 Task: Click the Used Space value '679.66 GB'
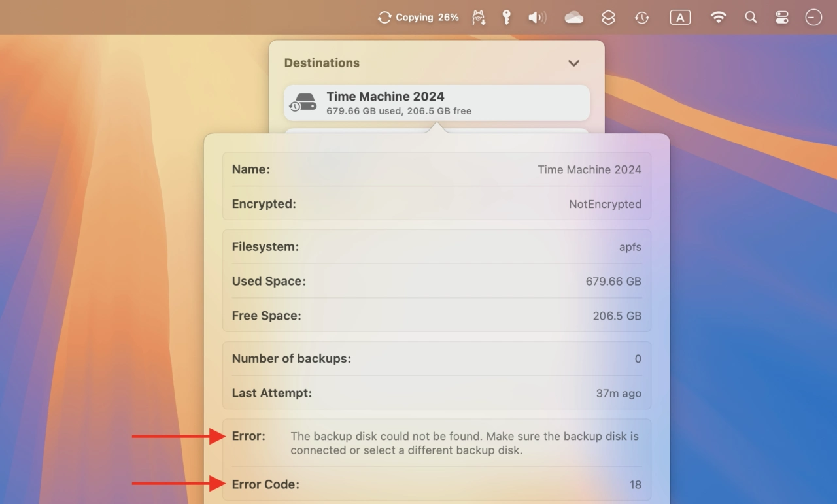[x=613, y=282]
